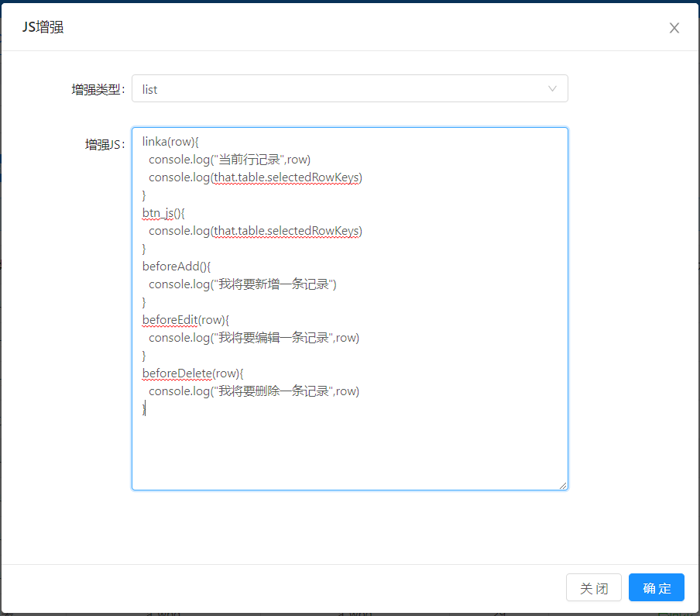Click the line console.log("我将要删除一条记录",row)
This screenshot has height=616, width=700.
point(254,391)
